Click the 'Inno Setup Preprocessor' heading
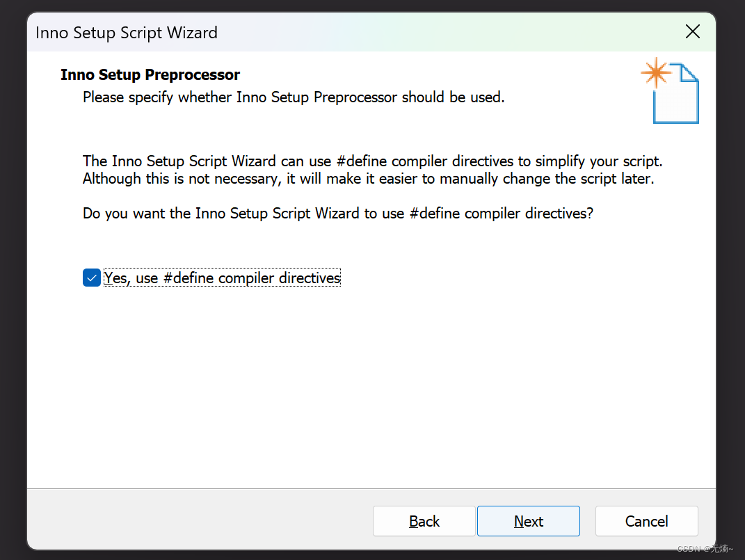The height and width of the screenshot is (560, 745). 150,74
